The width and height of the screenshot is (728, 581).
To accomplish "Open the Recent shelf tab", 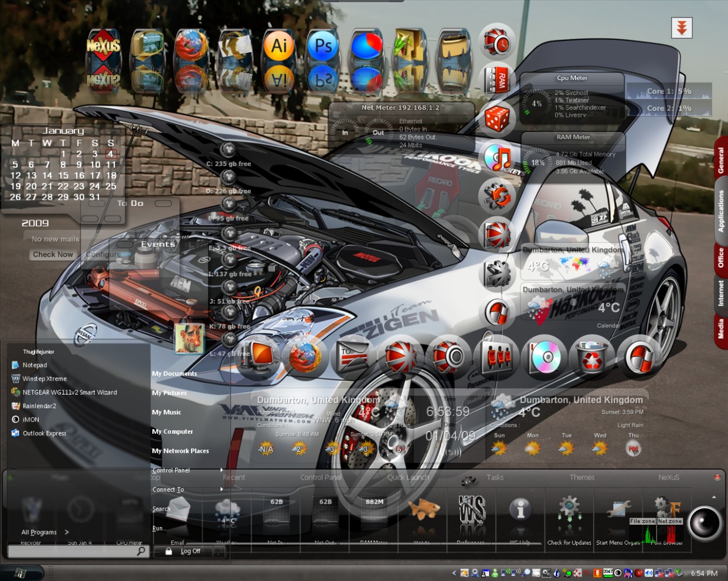I will click(234, 477).
